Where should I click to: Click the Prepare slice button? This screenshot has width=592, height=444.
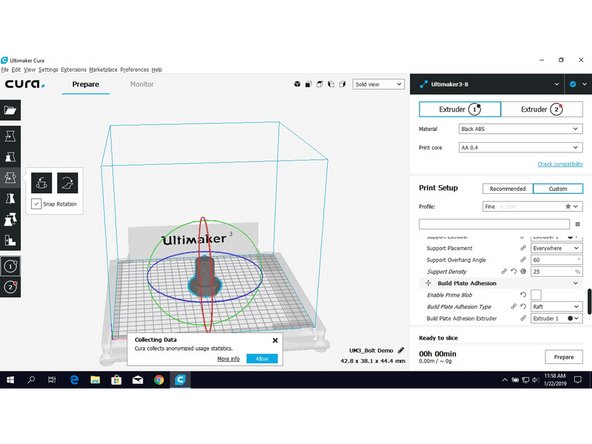point(564,357)
